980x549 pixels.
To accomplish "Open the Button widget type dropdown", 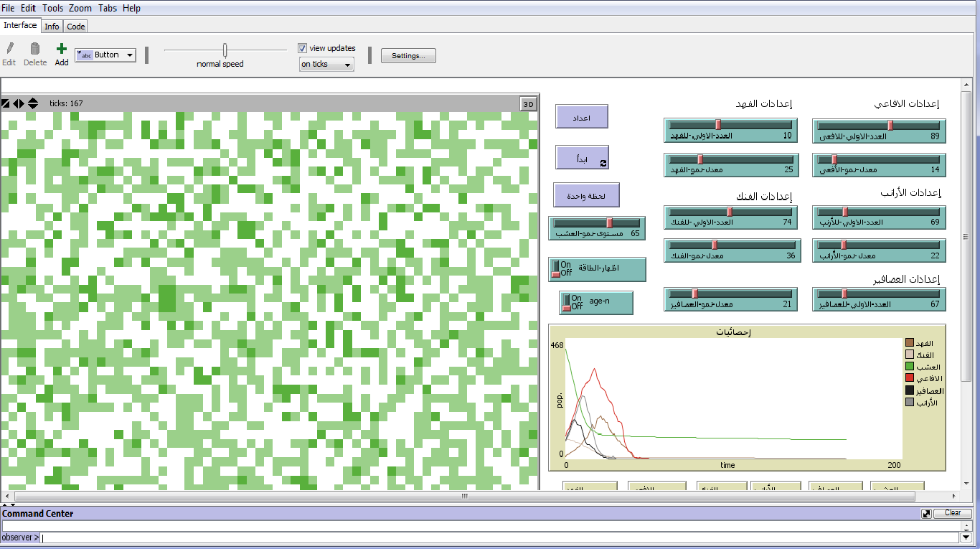I will (x=130, y=55).
